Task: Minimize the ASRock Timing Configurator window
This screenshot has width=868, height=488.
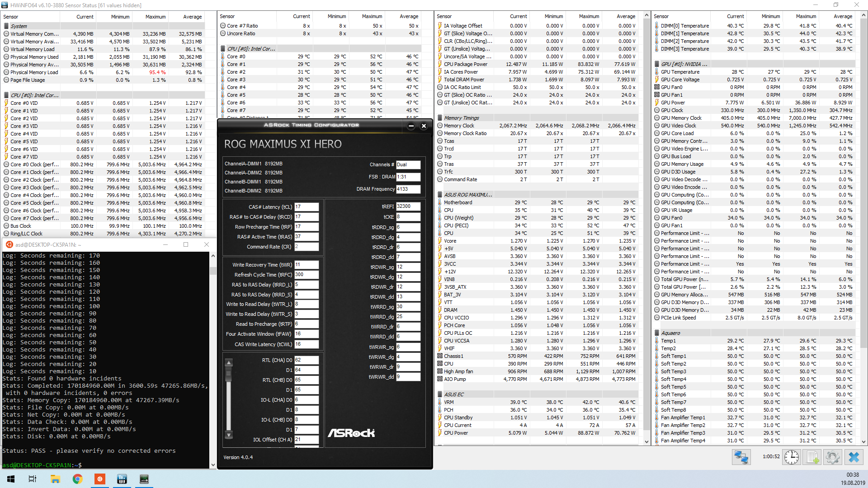Action: pyautogui.click(x=410, y=126)
